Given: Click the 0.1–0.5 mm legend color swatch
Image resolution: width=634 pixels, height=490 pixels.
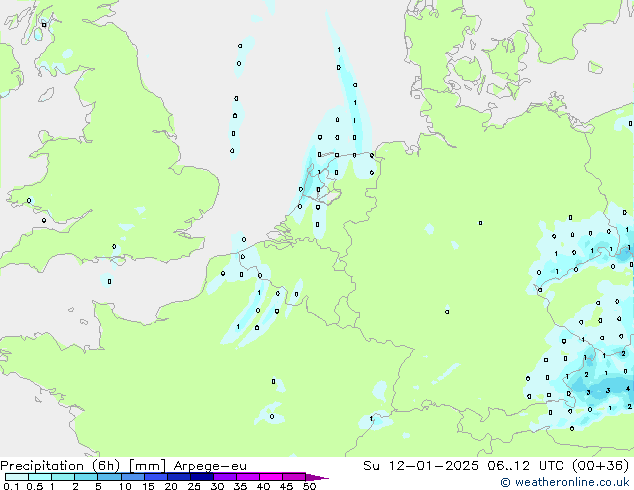Looking at the screenshot, I should coord(17,477).
